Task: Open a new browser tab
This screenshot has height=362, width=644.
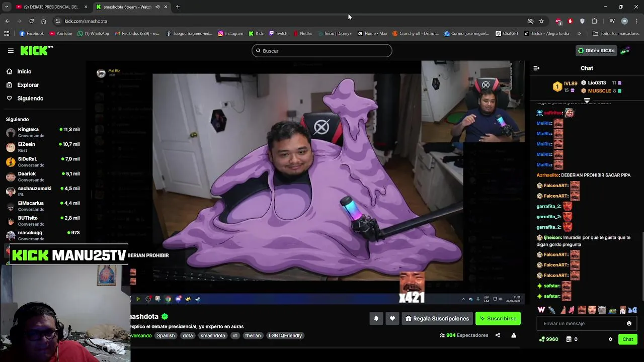Action: click(178, 7)
